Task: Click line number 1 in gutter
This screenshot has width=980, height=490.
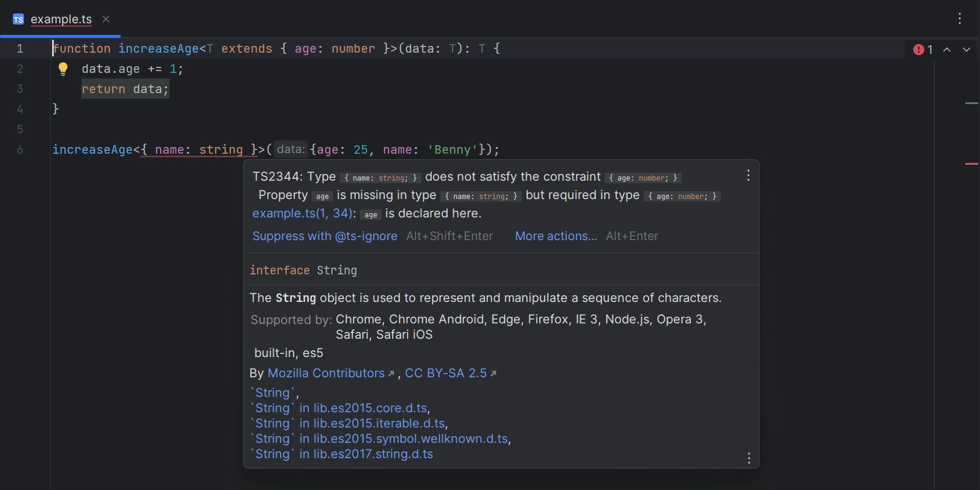Action: 20,48
